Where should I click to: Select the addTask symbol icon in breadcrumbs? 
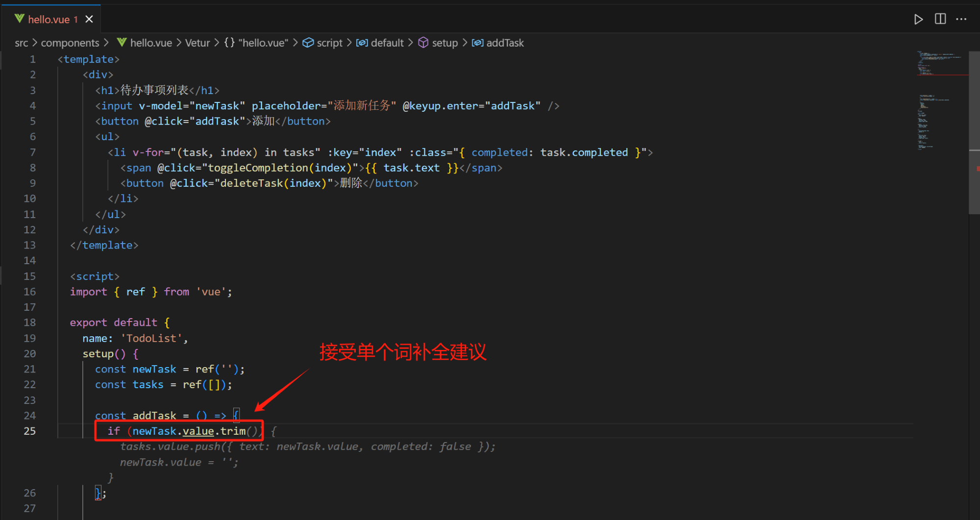478,43
